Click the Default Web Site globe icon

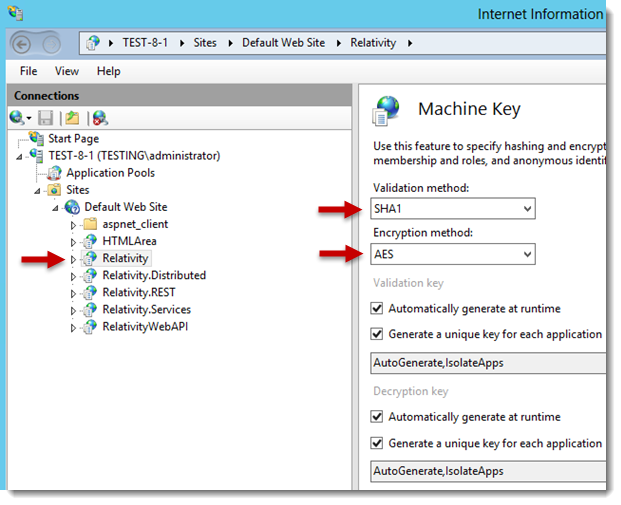(72, 207)
